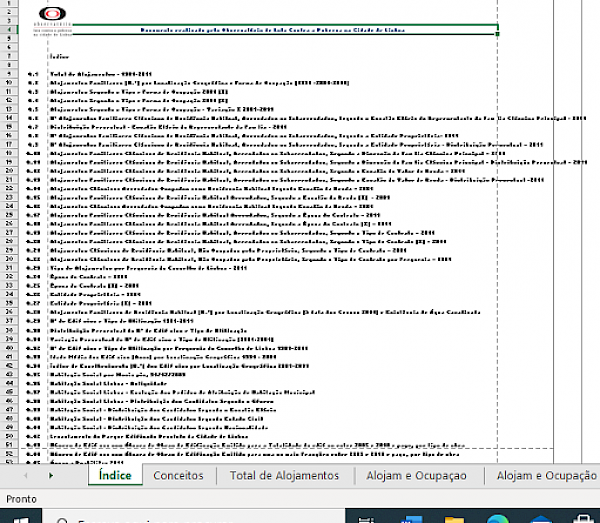This screenshot has height=523, width=600.
Task: Select row header 9
Action: pyautogui.click(x=9, y=74)
